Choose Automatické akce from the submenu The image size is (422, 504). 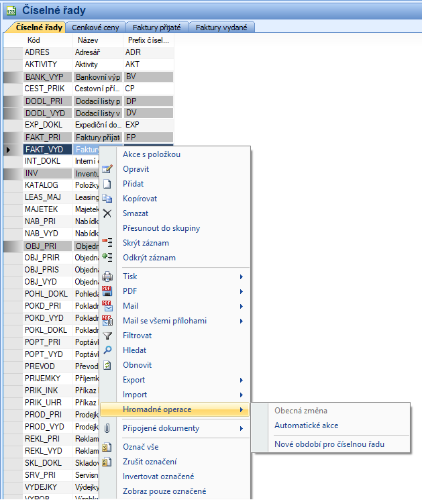tap(306, 425)
